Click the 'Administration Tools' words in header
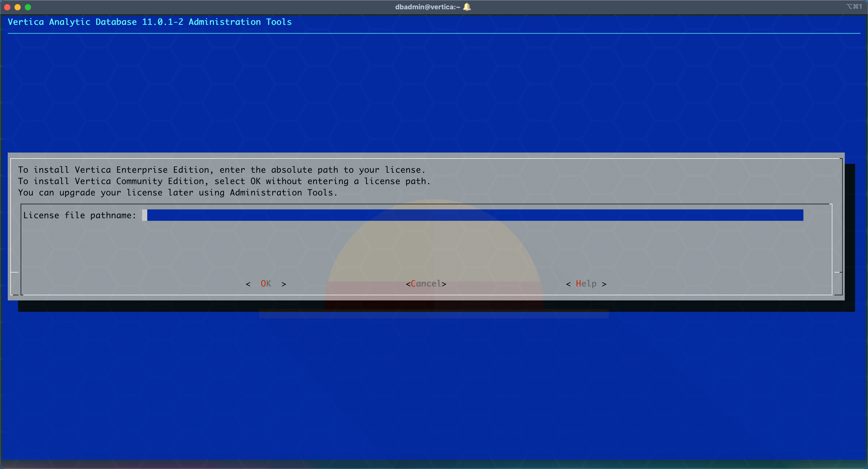 tap(240, 22)
